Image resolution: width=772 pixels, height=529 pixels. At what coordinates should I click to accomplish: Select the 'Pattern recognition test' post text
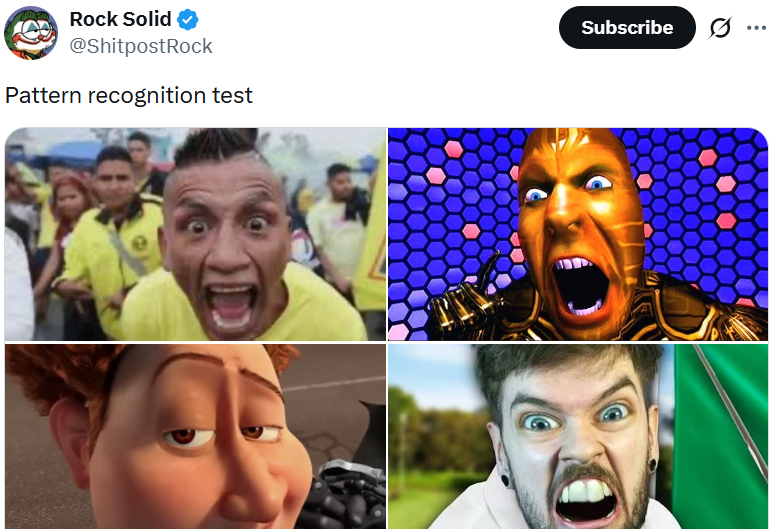129,95
